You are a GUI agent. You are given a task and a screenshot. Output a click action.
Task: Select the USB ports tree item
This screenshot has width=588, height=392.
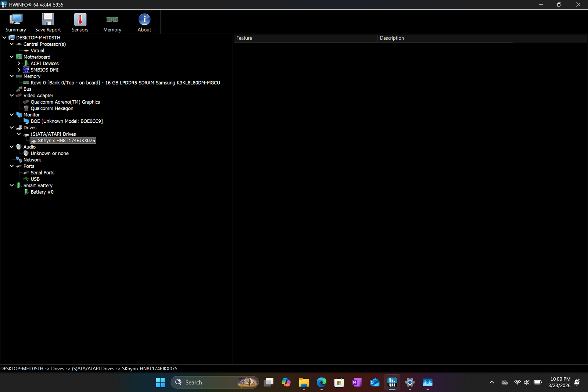click(35, 179)
